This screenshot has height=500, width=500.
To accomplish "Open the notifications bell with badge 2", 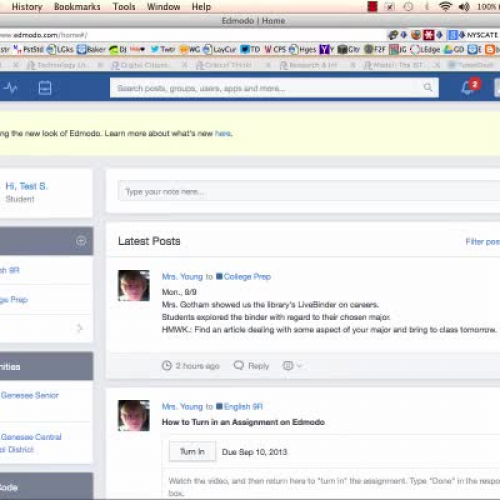I will pyautogui.click(x=470, y=87).
